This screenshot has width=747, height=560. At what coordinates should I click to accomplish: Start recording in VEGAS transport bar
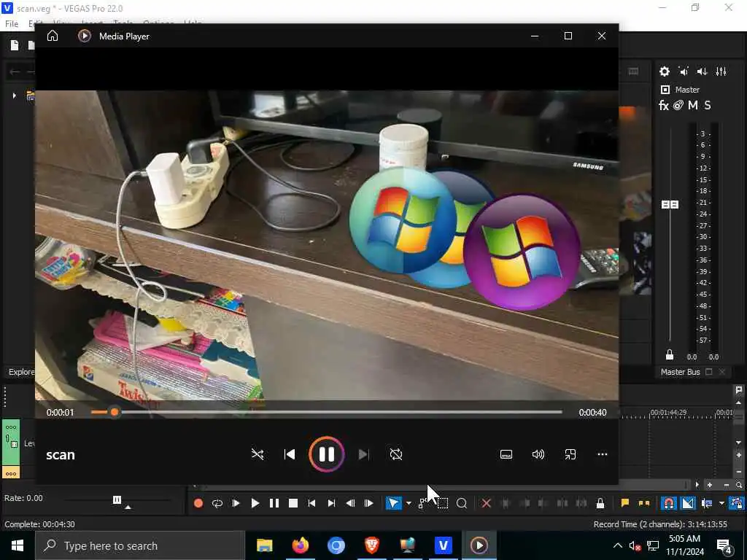pyautogui.click(x=198, y=503)
